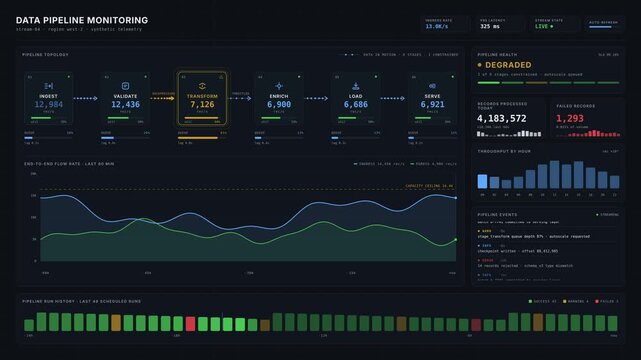This screenshot has height=360, width=641.
Task: Click the warning icon on Transform card
Action: [x=221, y=77]
